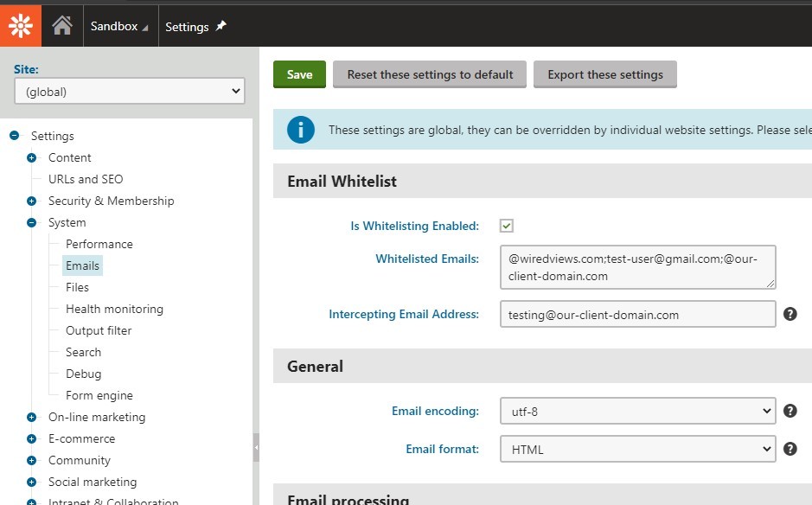812x505 pixels.
Task: Open the Email encoding dropdown
Action: (x=637, y=412)
